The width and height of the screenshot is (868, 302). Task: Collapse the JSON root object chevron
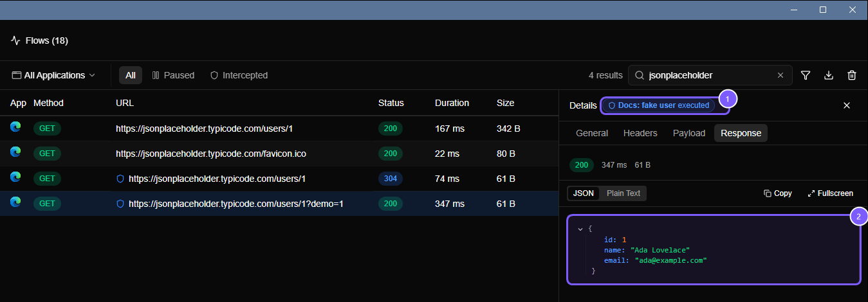[581, 229]
